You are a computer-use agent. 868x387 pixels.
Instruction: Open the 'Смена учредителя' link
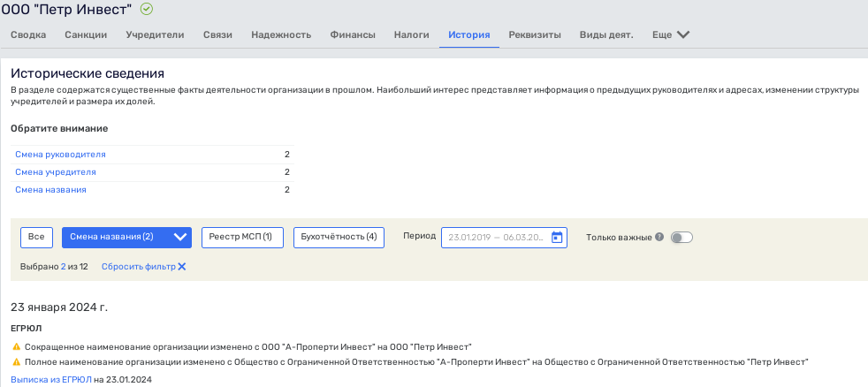click(56, 172)
